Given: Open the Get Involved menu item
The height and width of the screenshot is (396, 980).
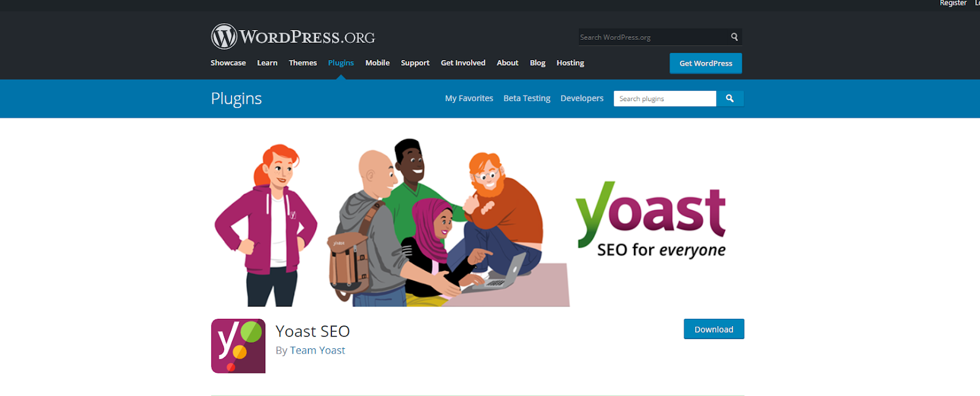Looking at the screenshot, I should pyautogui.click(x=463, y=63).
